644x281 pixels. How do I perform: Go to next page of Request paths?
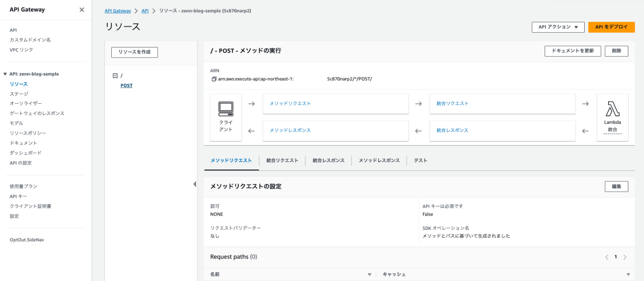(x=625, y=257)
